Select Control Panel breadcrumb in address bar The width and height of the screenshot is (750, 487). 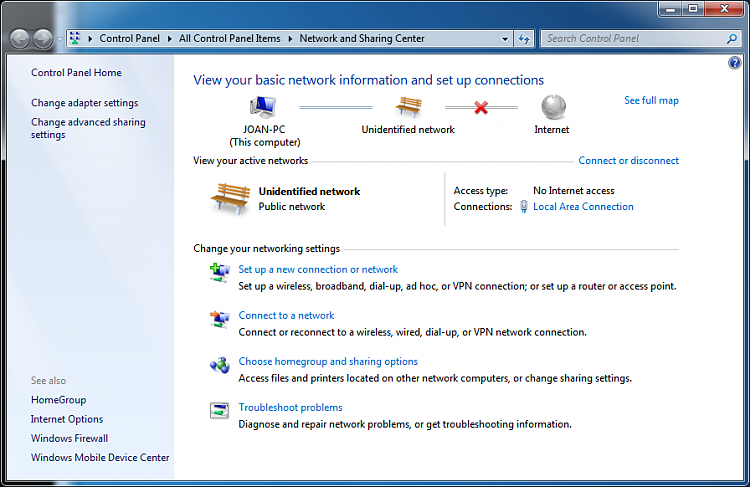pyautogui.click(x=129, y=38)
